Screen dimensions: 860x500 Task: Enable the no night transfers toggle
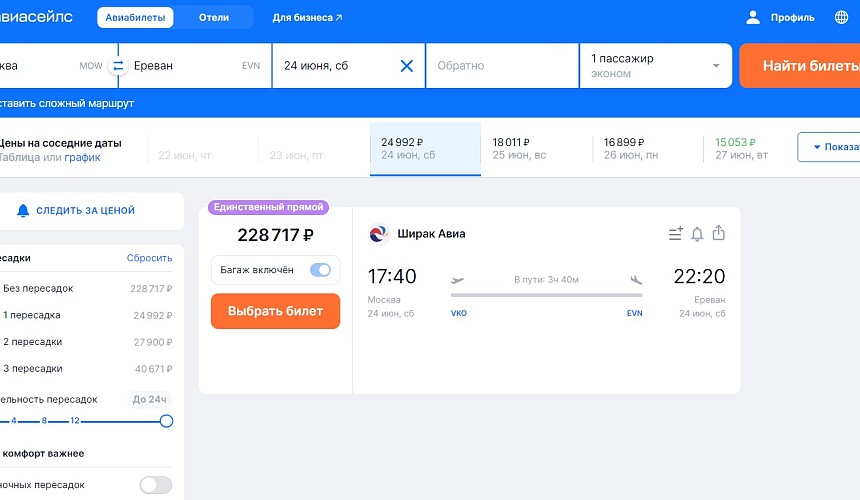pyautogui.click(x=155, y=485)
